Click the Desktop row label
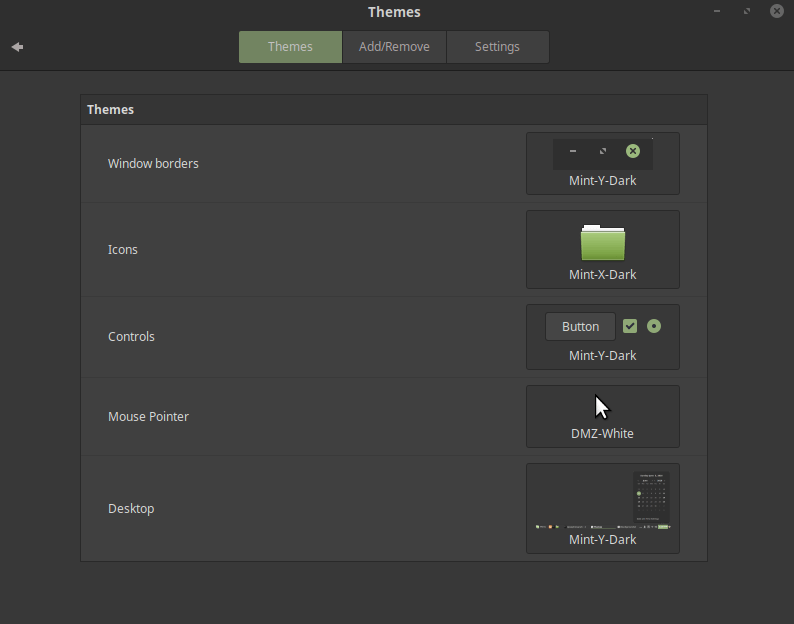 pyautogui.click(x=131, y=509)
